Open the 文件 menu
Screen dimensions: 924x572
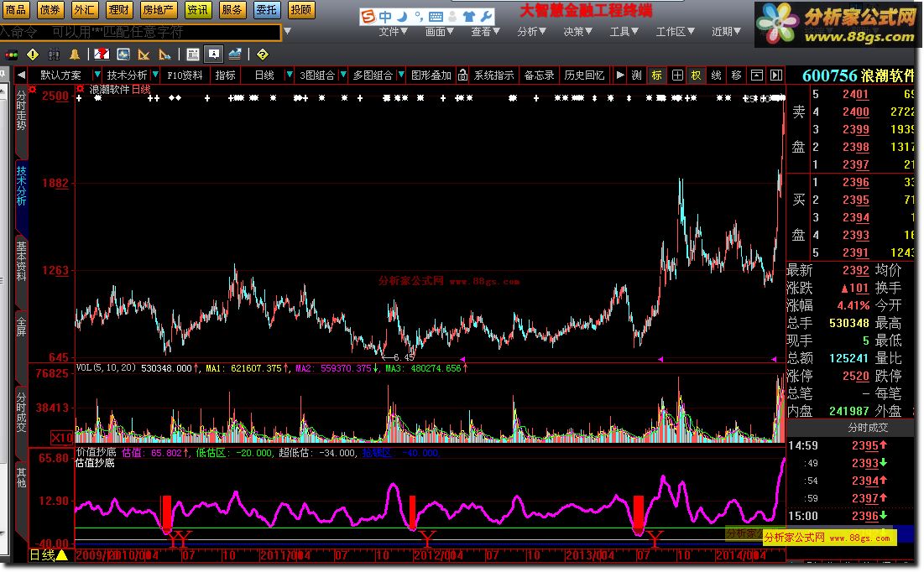click(393, 31)
